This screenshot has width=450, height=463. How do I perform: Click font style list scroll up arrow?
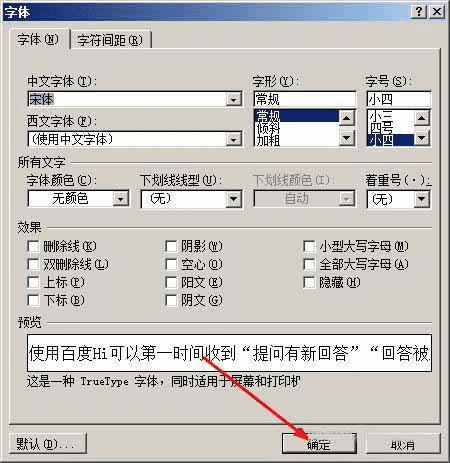click(346, 118)
